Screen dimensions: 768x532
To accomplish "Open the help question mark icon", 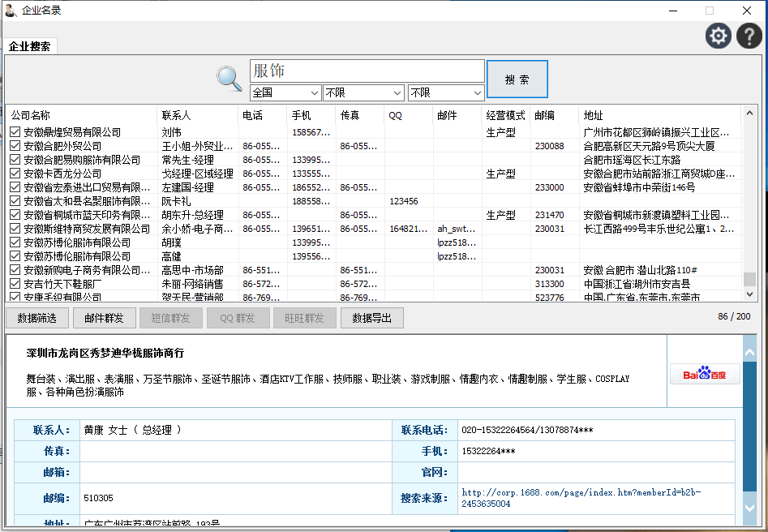I will pos(749,36).
